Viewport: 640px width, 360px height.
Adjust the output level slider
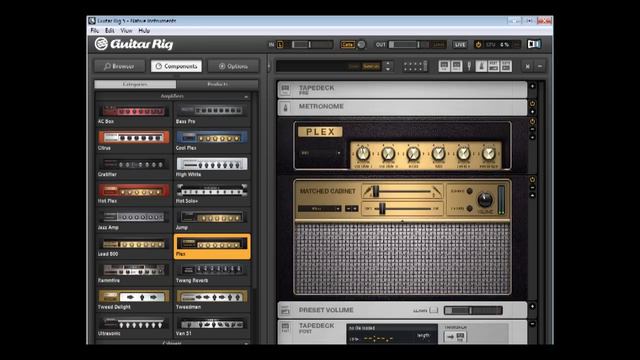409,44
